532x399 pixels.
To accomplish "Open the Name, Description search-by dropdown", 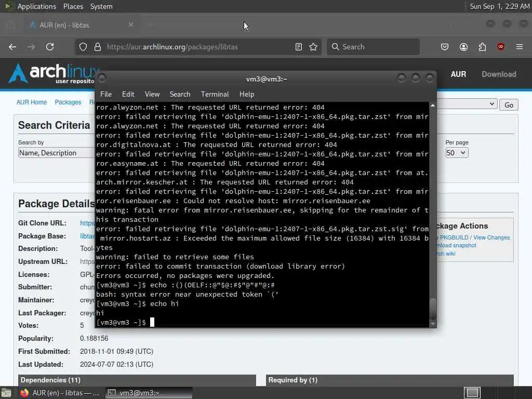I will (x=56, y=153).
